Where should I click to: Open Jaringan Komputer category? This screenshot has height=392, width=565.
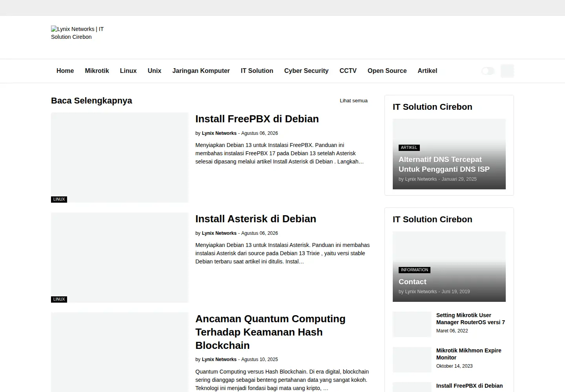[201, 71]
